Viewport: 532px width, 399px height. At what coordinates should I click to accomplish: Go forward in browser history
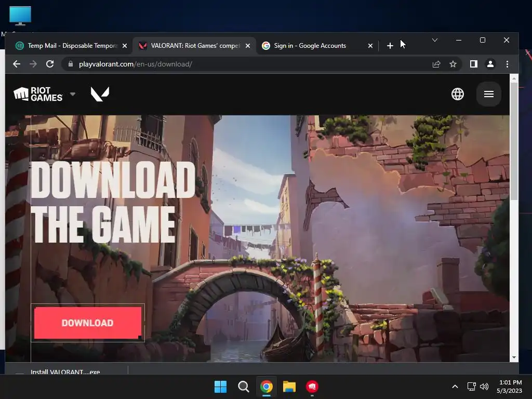(x=33, y=64)
